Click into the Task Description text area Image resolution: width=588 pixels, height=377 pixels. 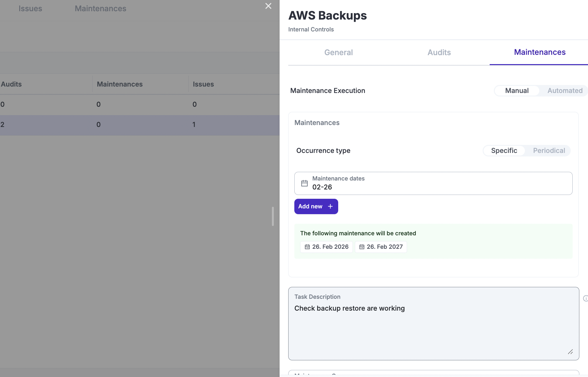click(433, 327)
